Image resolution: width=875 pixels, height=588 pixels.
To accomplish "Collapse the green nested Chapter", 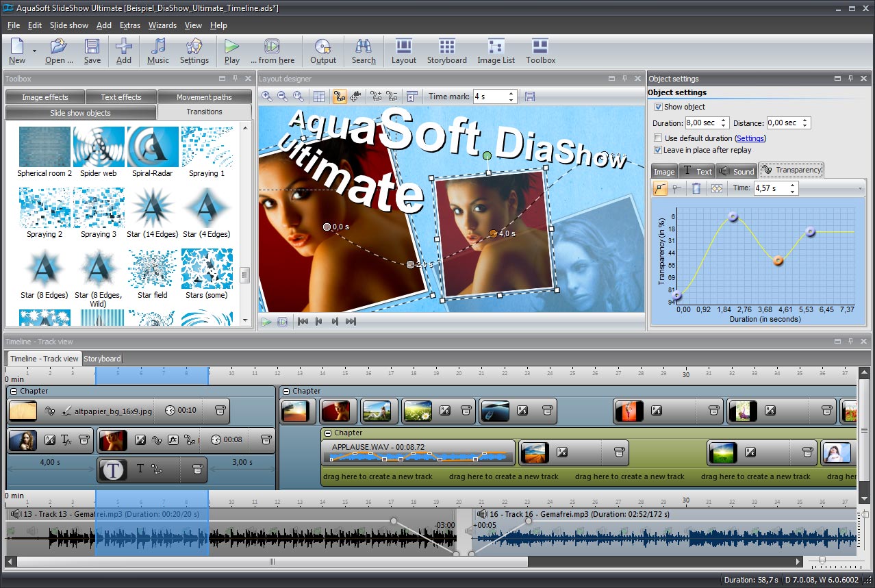I will (x=327, y=433).
